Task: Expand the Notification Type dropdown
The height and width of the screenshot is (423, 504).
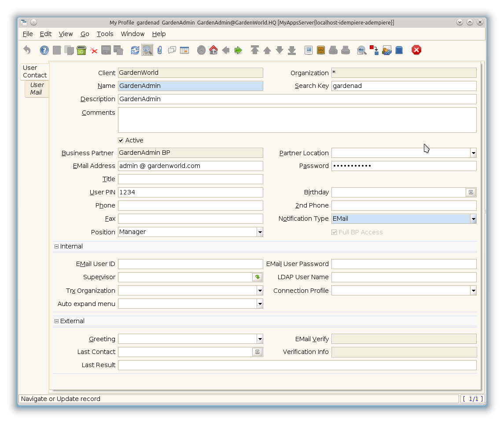Action: click(x=473, y=219)
